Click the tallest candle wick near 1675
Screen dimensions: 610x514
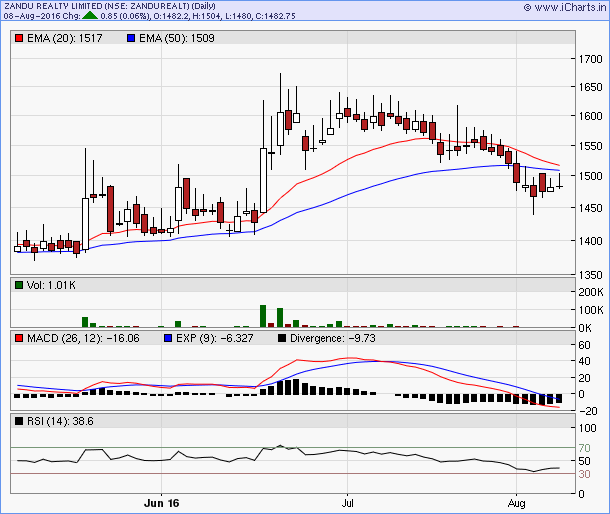(280, 114)
